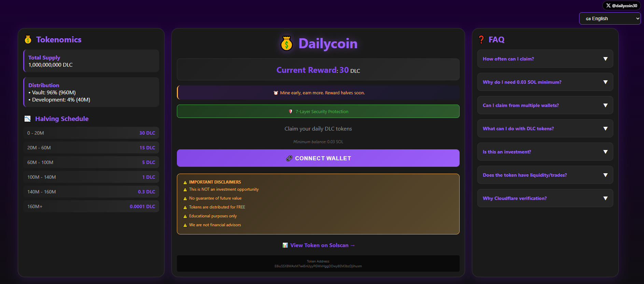Expand the 'Why do I need 0.03 SOL minimum?' FAQ
The height and width of the screenshot is (284, 644).
point(545,82)
